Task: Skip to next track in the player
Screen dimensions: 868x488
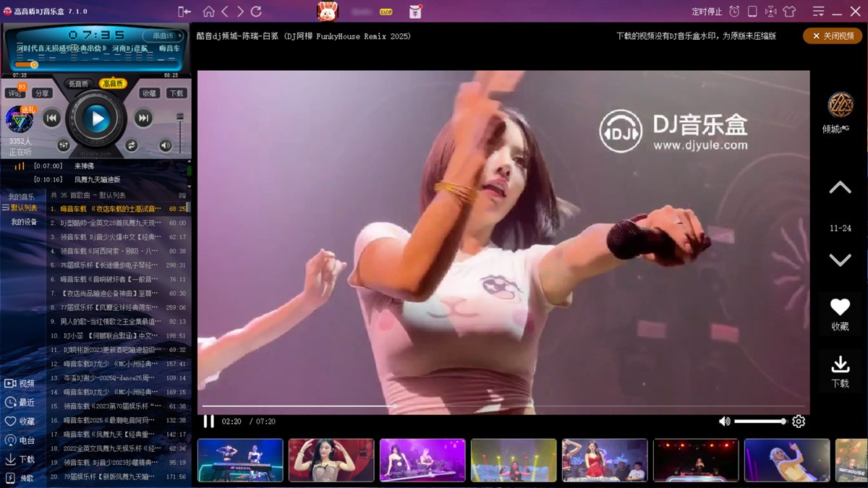Action: click(144, 118)
